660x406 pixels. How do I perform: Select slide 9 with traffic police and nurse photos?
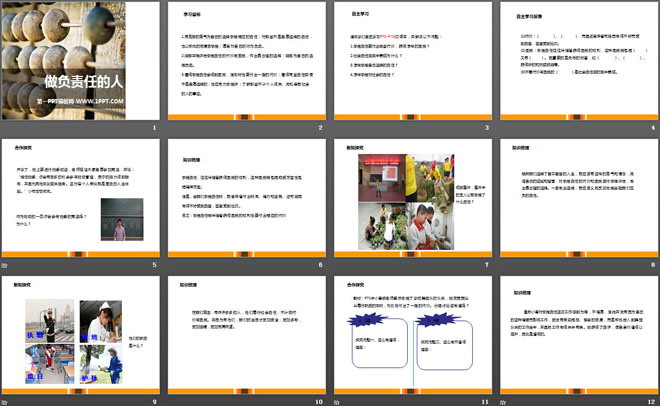tap(80, 335)
